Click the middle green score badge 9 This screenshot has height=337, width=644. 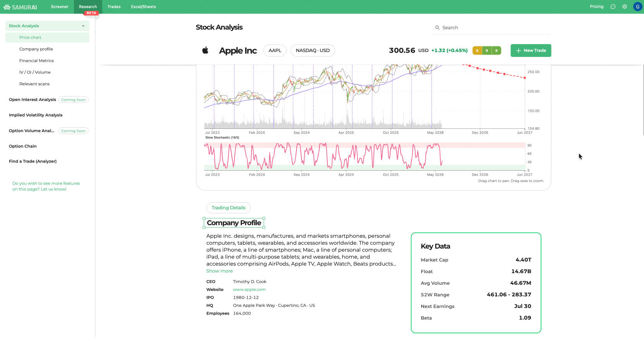click(x=487, y=50)
